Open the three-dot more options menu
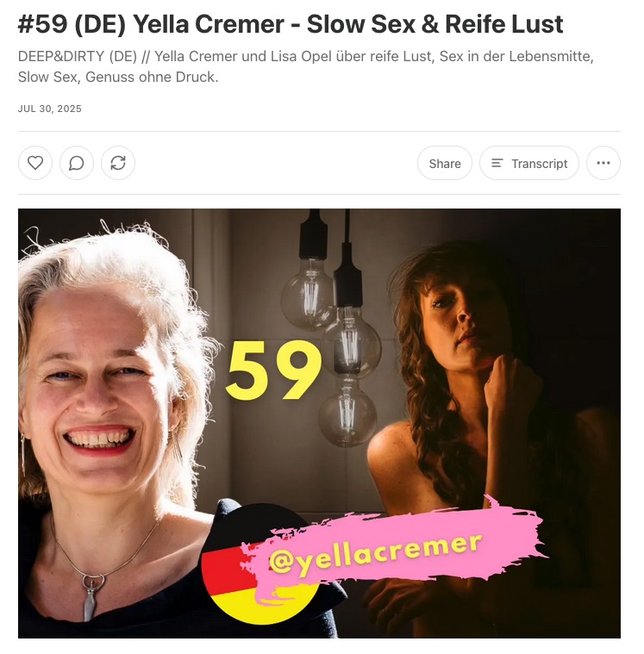This screenshot has width=644, height=654. [x=603, y=163]
